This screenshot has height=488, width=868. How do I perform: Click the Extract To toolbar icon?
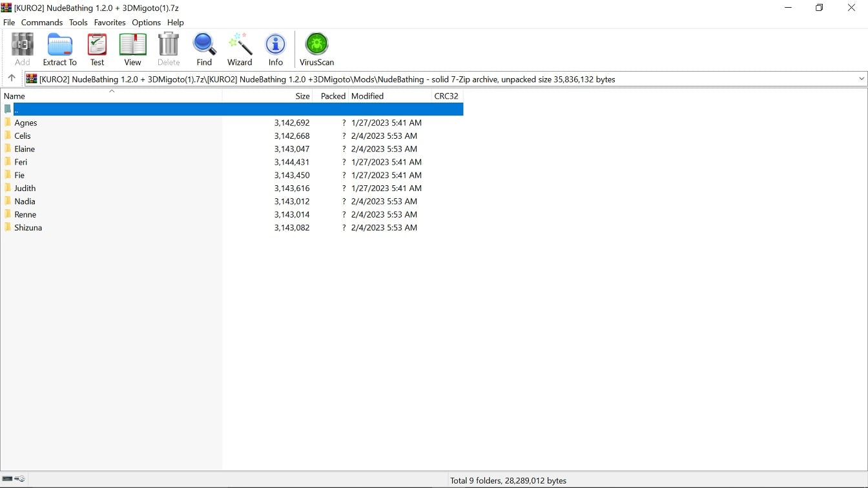pos(59,50)
